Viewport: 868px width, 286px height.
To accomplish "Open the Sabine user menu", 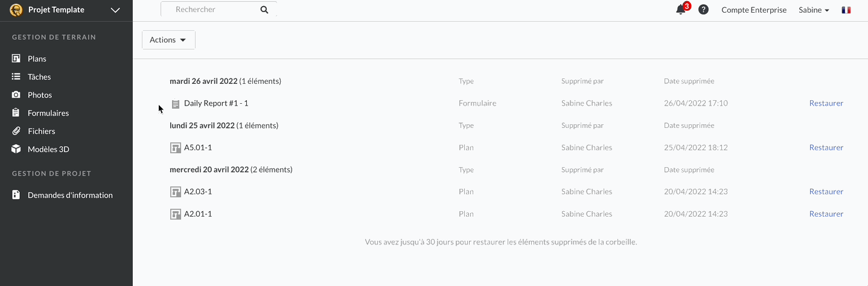I will click(814, 10).
